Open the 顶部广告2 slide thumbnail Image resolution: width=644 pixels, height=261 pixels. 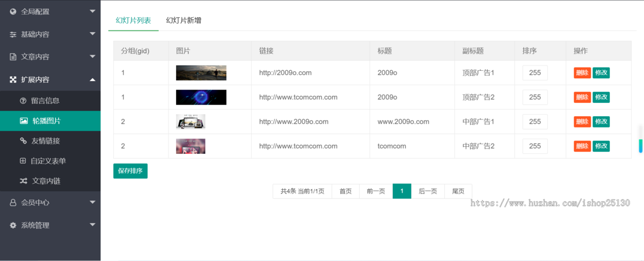click(201, 98)
